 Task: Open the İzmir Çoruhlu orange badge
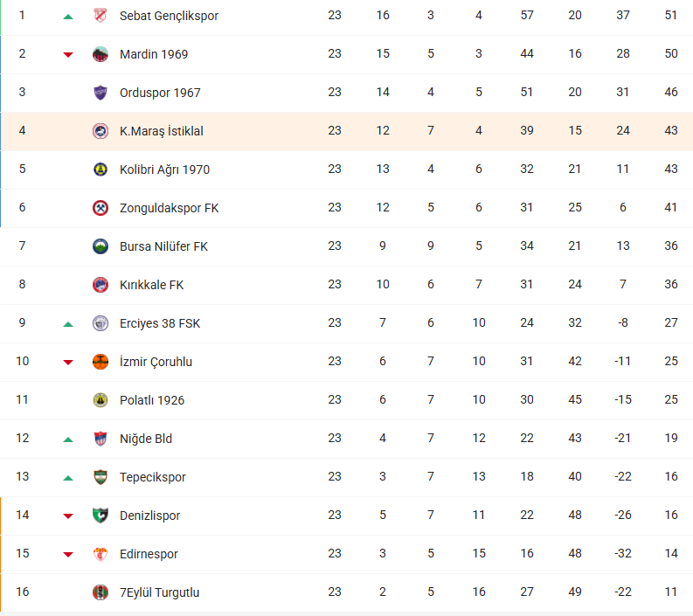[x=100, y=362]
